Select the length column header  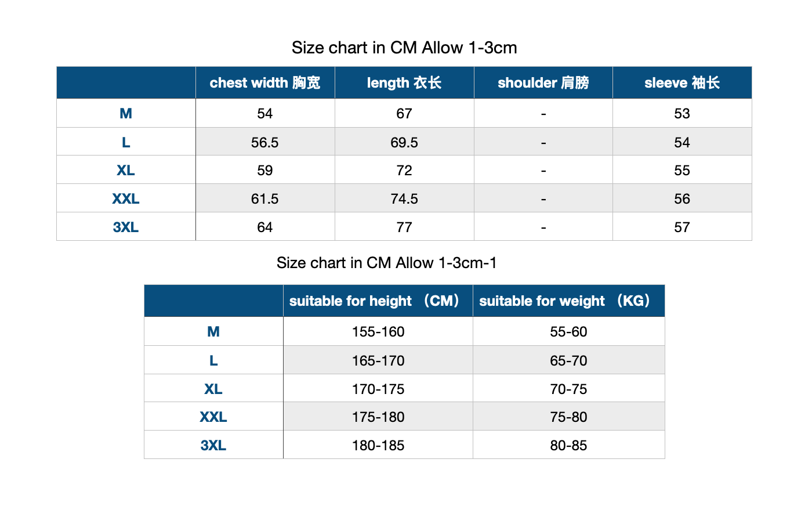(x=404, y=82)
